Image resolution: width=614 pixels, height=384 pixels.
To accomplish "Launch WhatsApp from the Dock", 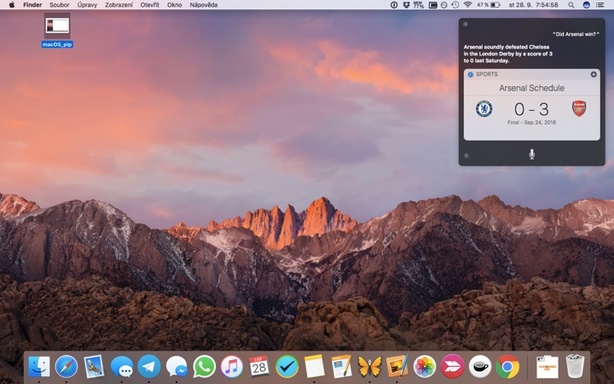I will pyautogui.click(x=204, y=367).
